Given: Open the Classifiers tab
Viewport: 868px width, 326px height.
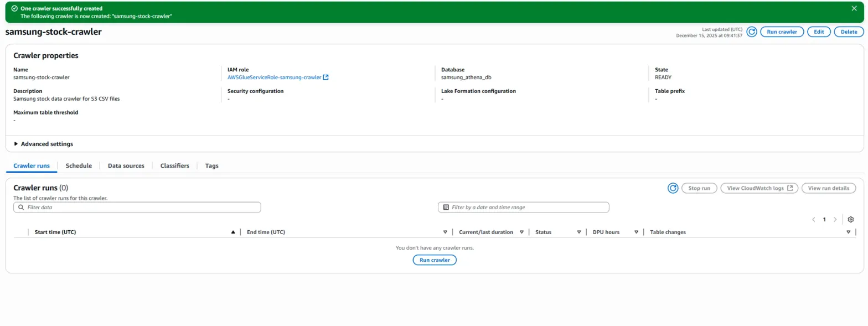Looking at the screenshot, I should point(174,165).
